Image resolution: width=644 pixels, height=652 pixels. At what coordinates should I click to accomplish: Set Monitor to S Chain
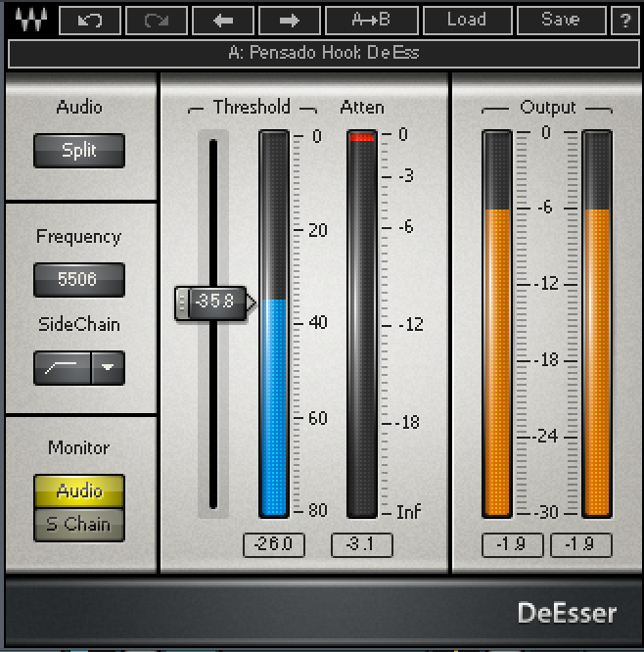click(79, 525)
